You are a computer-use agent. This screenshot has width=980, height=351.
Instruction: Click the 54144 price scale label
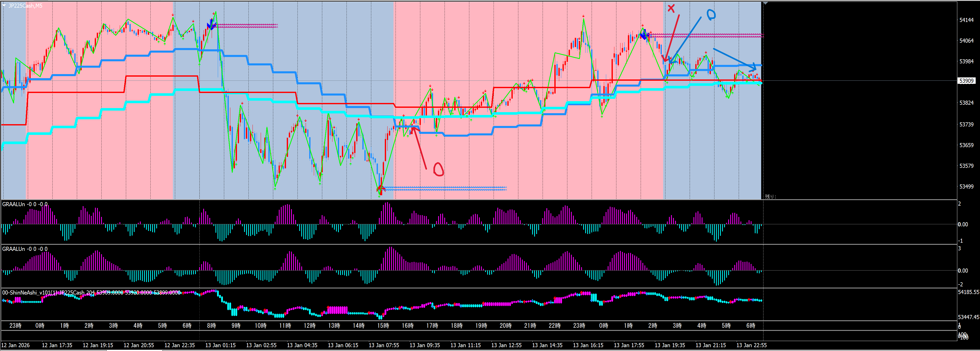966,20
